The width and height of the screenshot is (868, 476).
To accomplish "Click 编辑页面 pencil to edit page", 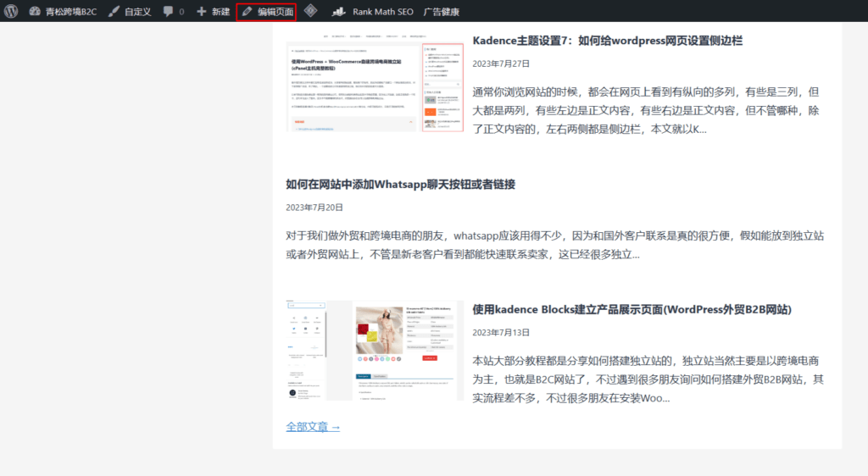I will (266, 12).
